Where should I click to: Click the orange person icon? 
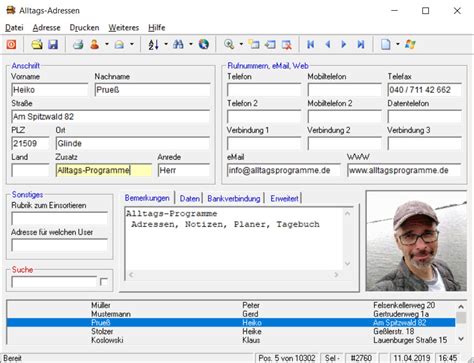tap(95, 44)
